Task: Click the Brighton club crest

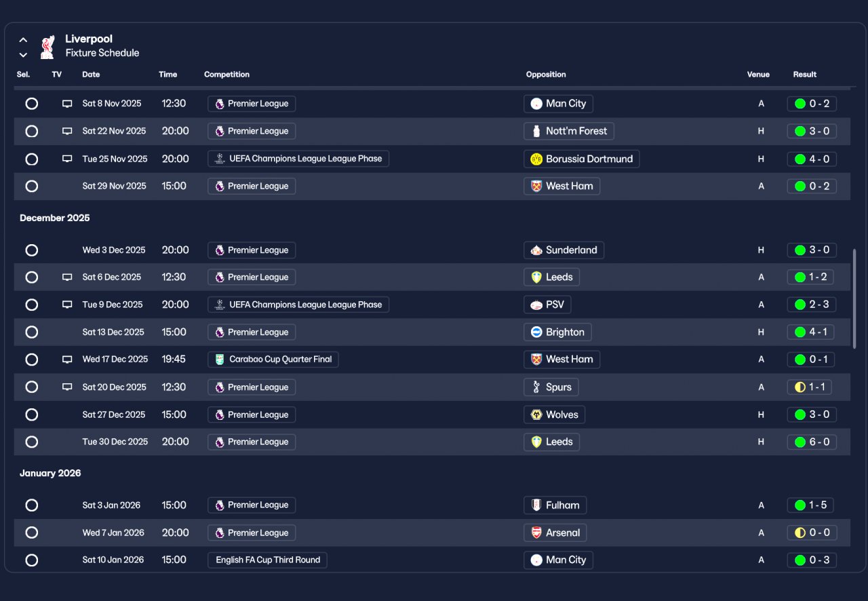Action: 536,332
